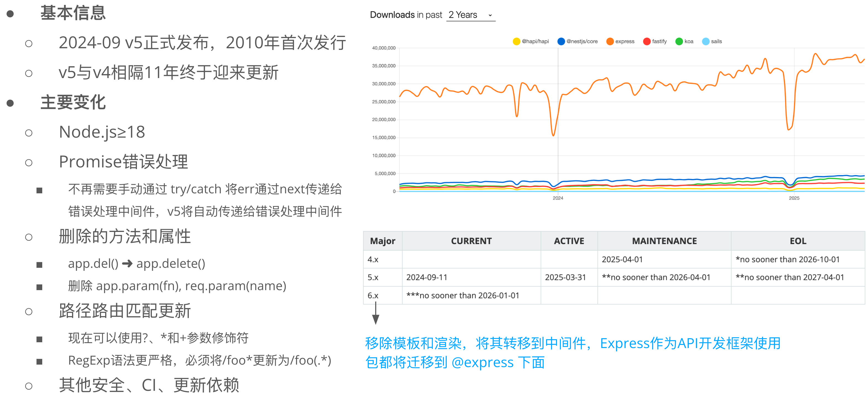This screenshot has height=401, width=868.
Task: Click the EOL column header
Action: [x=798, y=241]
